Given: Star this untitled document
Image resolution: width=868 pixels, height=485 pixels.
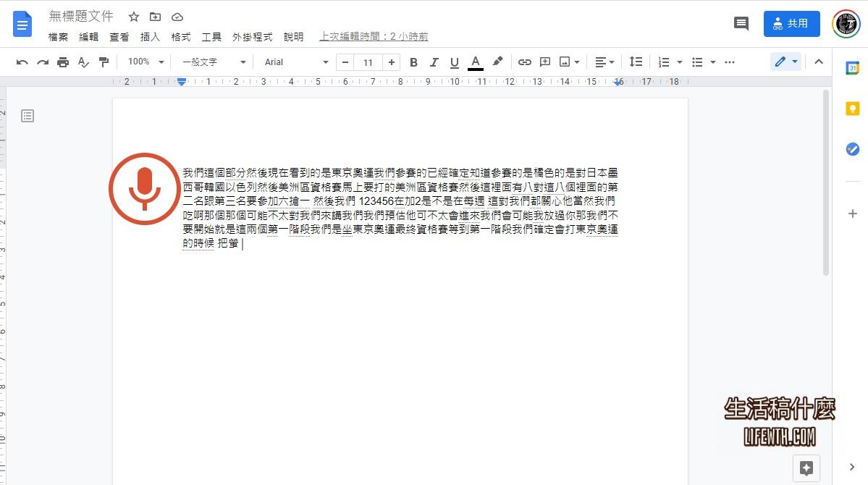Looking at the screenshot, I should tap(133, 17).
